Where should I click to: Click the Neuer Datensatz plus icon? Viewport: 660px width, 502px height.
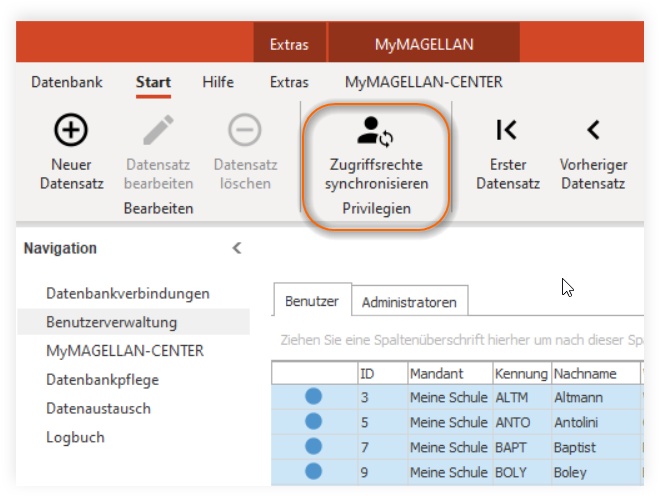[x=71, y=130]
